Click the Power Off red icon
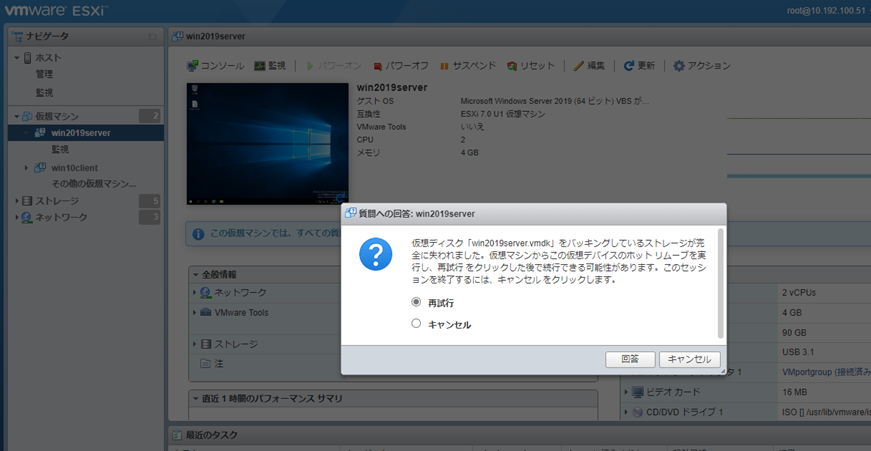 [x=378, y=66]
